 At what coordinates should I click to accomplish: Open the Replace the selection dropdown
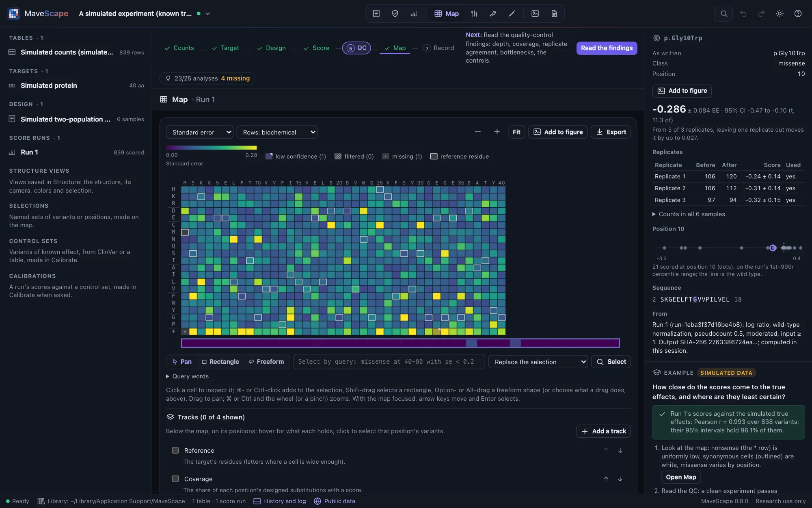point(538,362)
